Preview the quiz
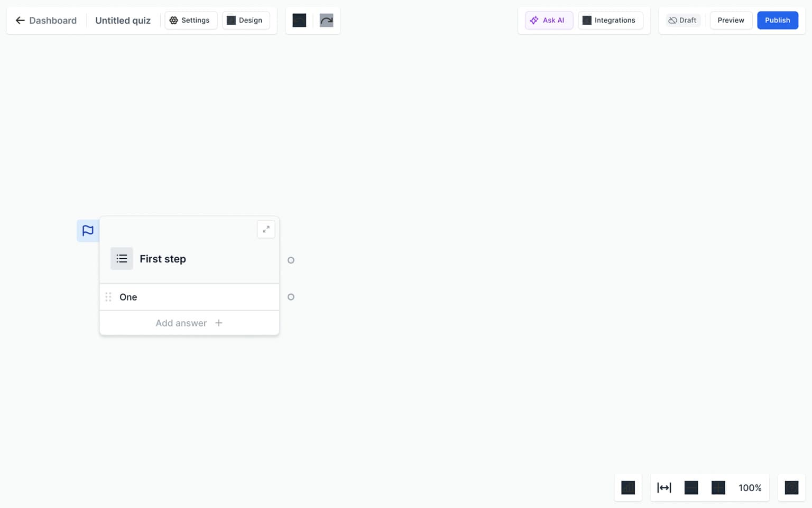Viewport: 812px width, 508px height. (x=731, y=20)
